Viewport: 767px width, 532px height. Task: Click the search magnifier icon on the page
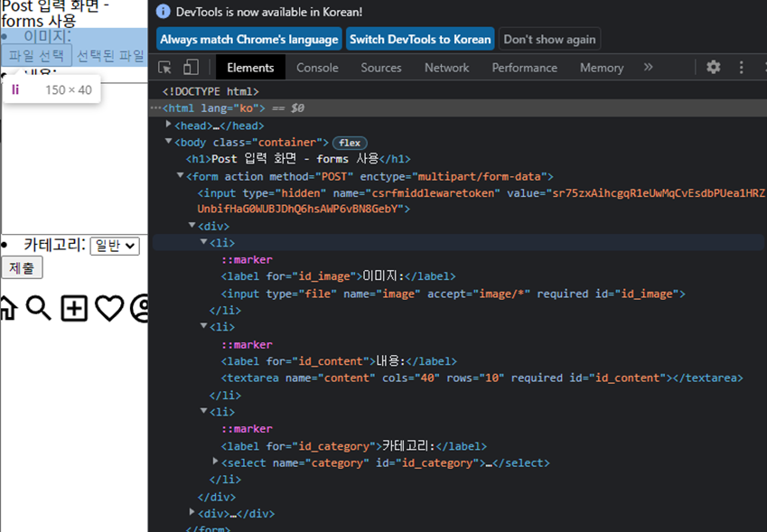coord(38,308)
